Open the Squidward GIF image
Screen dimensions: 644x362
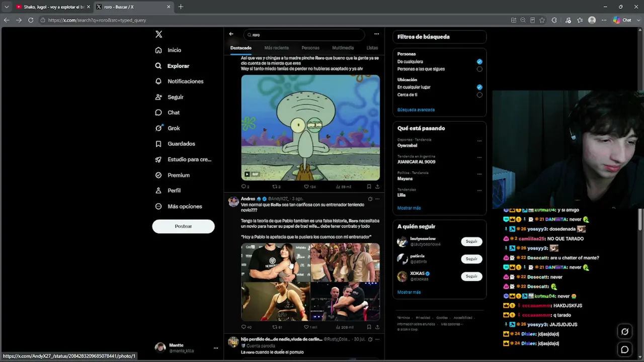[x=310, y=128]
